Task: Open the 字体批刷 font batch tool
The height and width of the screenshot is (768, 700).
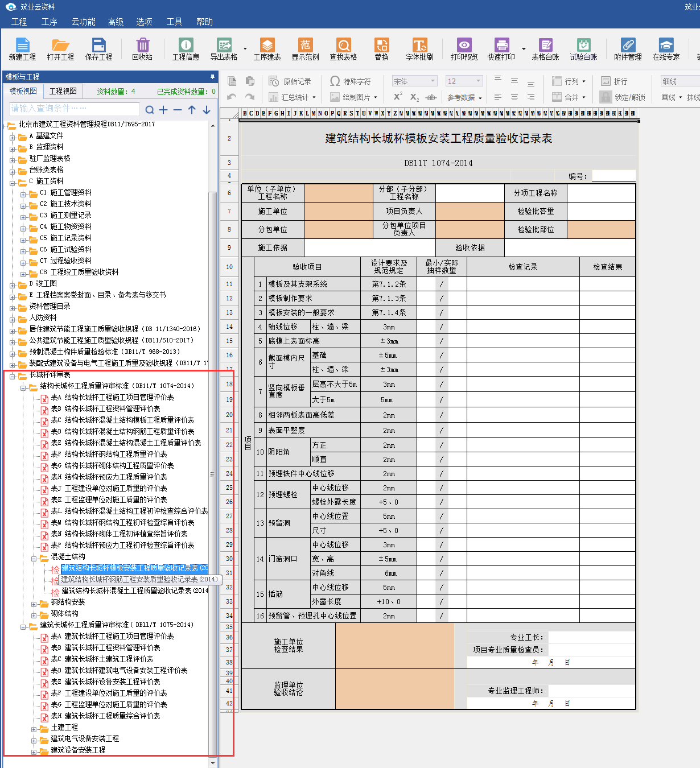Action: click(419, 49)
